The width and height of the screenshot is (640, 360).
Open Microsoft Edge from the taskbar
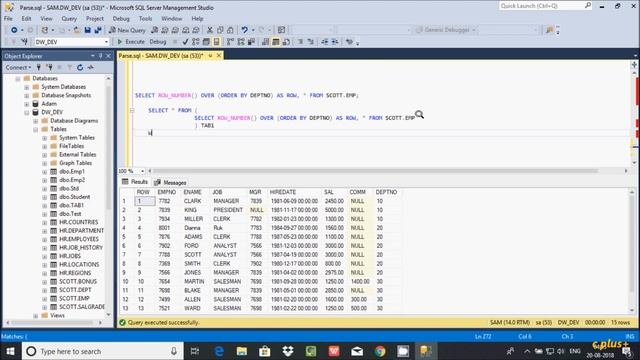(219, 351)
